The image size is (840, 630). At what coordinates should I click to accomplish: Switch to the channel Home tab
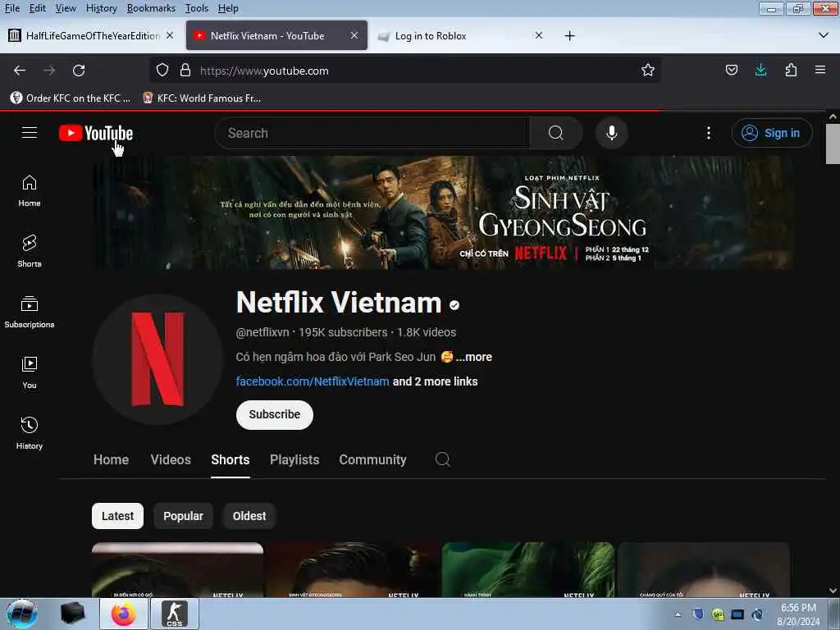tap(111, 459)
